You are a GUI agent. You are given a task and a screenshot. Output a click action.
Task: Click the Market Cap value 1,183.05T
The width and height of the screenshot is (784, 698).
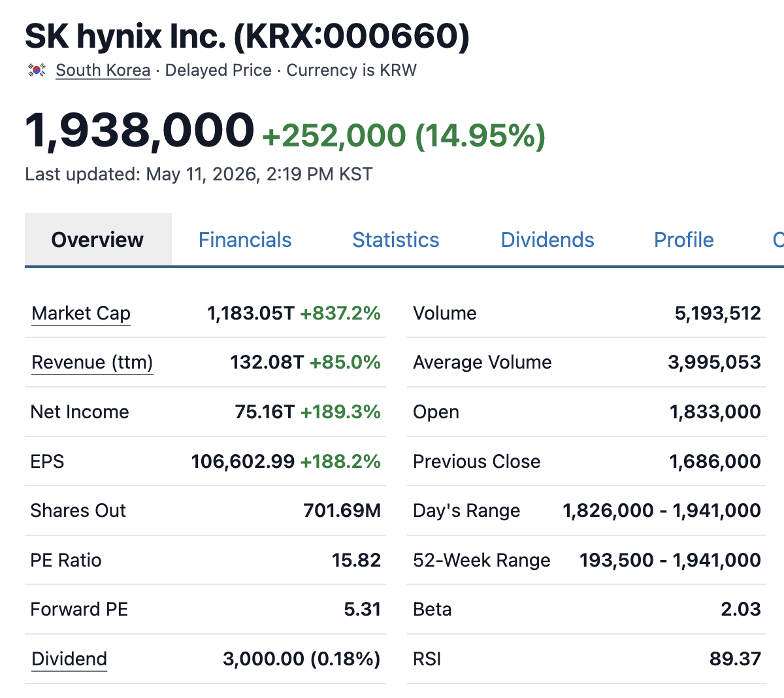coord(251,313)
